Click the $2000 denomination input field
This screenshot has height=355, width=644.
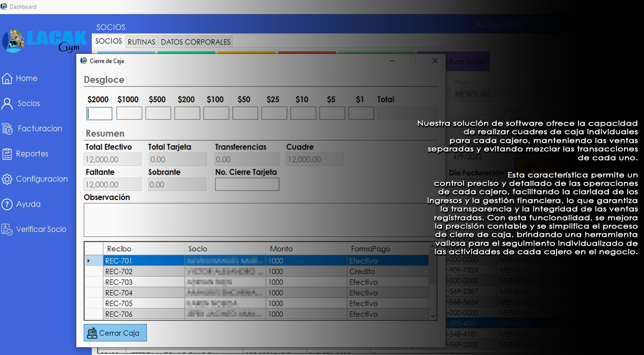(x=99, y=114)
